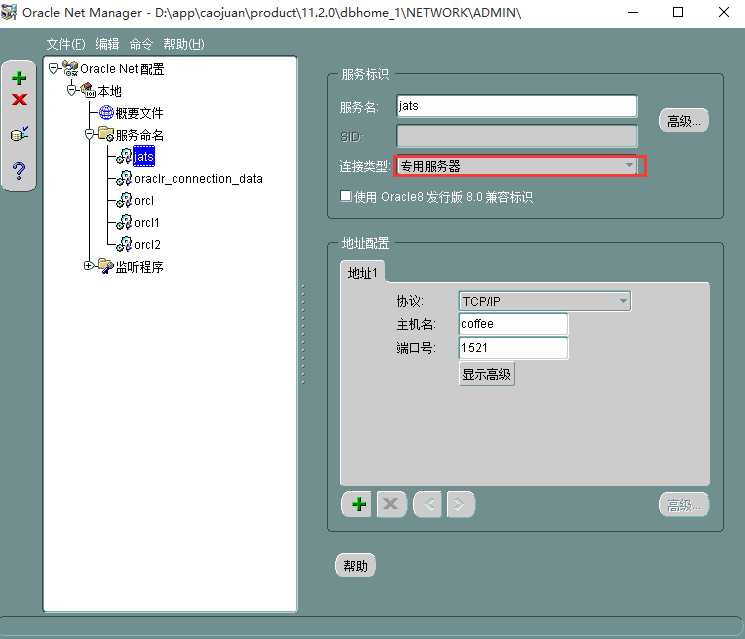Click the orcl2 service icon
745x639 pixels.
coord(124,244)
